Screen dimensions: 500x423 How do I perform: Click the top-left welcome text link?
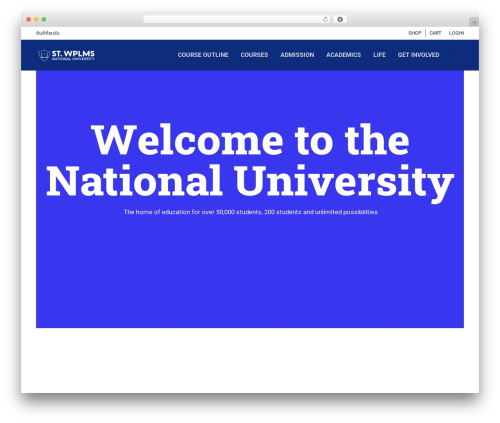[48, 33]
